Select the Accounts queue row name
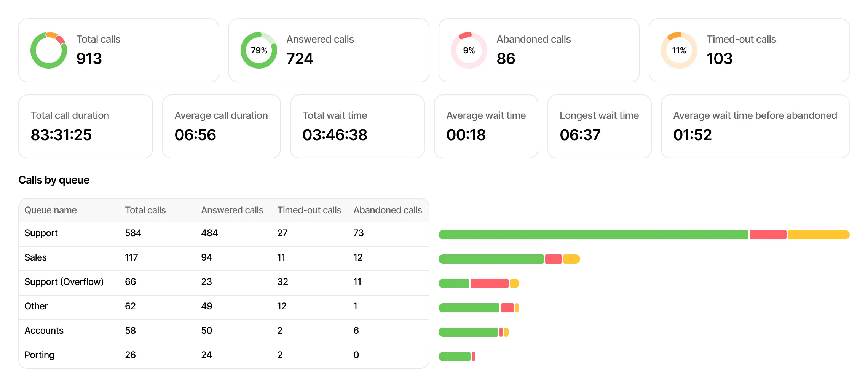This screenshot has height=387, width=868. (x=44, y=331)
